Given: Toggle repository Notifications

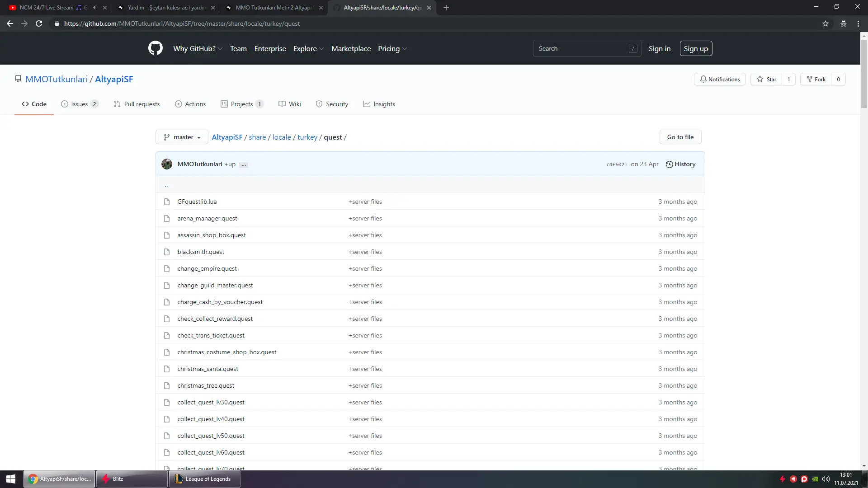Looking at the screenshot, I should pyautogui.click(x=720, y=79).
